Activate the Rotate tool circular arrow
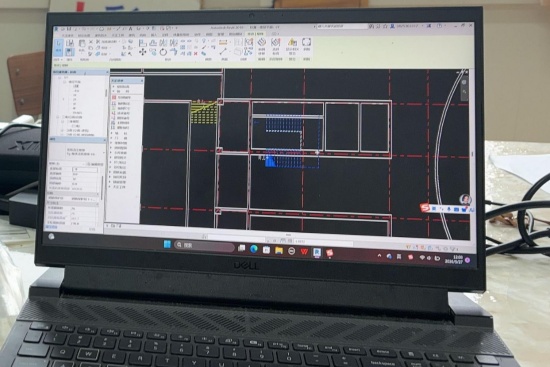Screen dimensions: 550x367 click(163, 52)
